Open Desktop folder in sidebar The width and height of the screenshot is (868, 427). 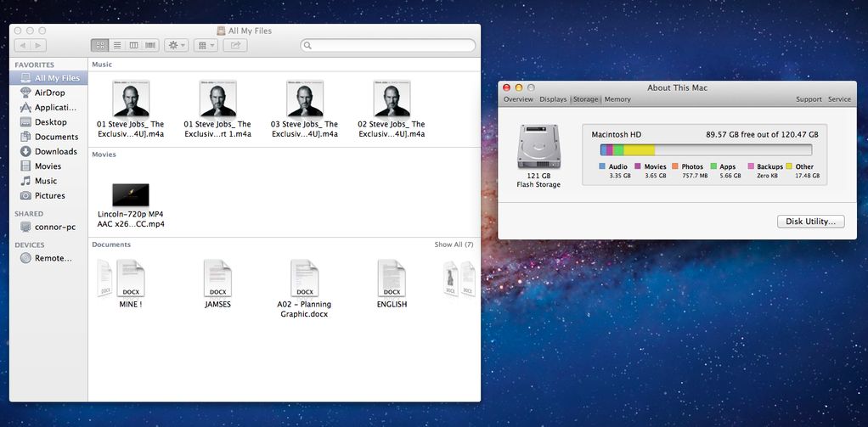coord(48,121)
